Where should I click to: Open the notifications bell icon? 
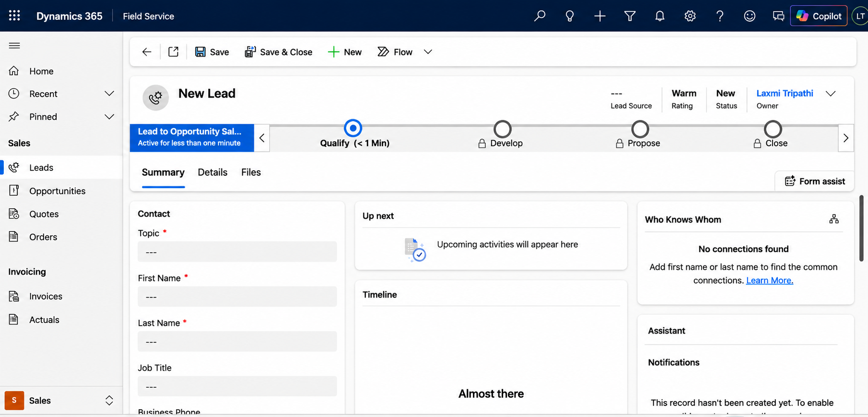(660, 16)
